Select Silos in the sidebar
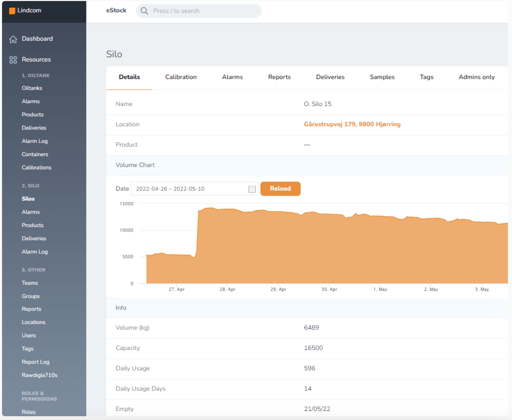512x420 pixels. [x=28, y=199]
